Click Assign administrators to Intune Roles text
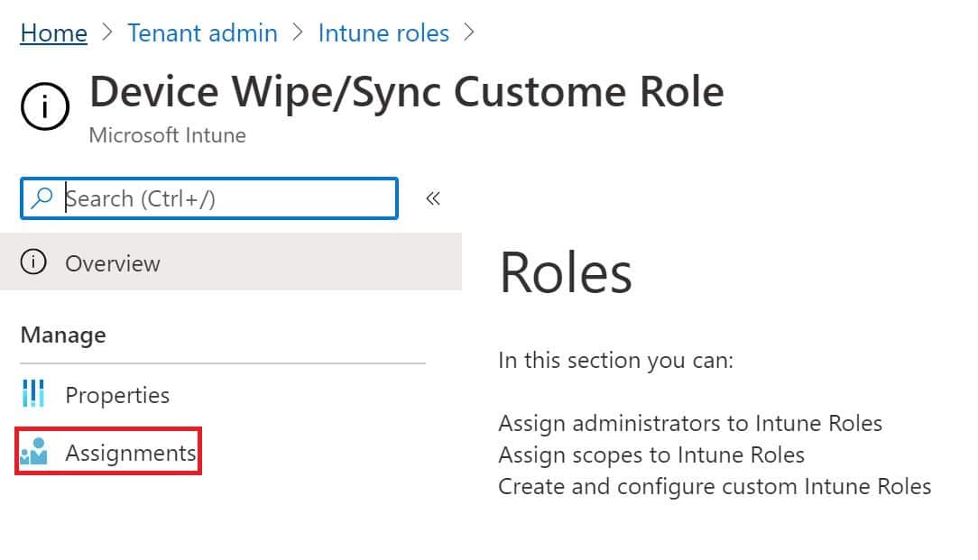This screenshot has width=978, height=560. (690, 423)
